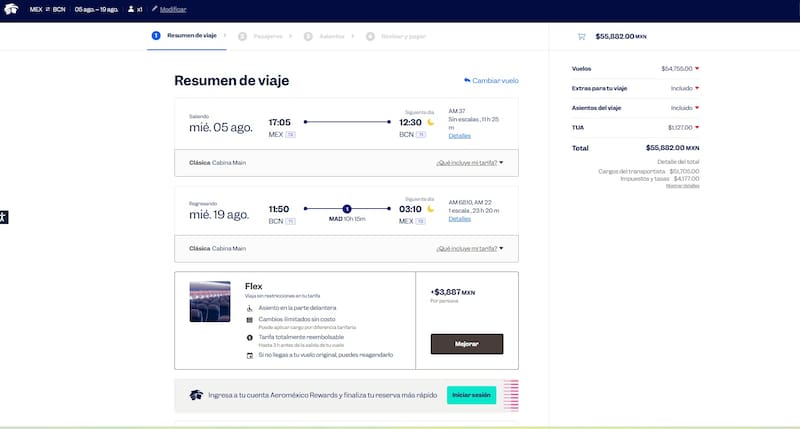This screenshot has height=429, width=800.
Task: Click Impuestos y tasas line
Action: point(660,179)
